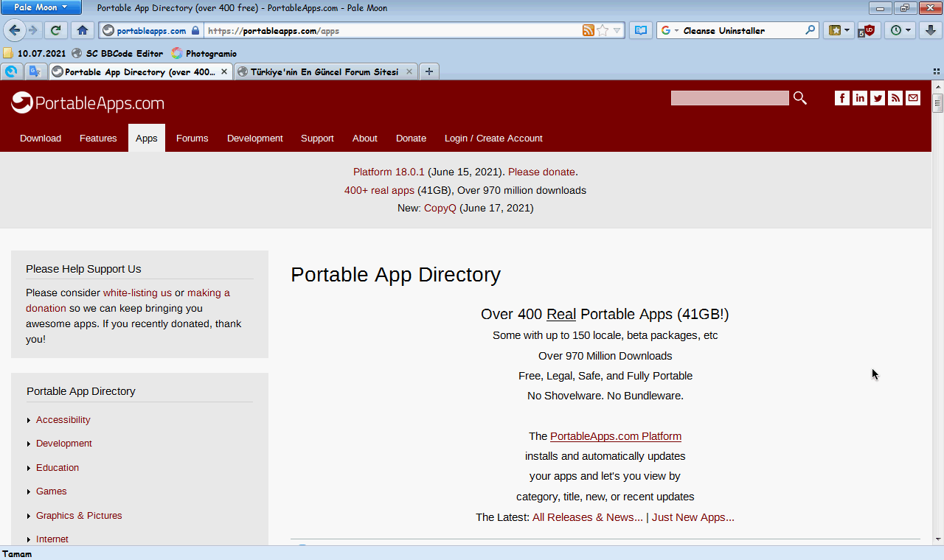Open the SC BBCode Editor bookmark
The height and width of the screenshot is (560, 944).
coord(117,53)
